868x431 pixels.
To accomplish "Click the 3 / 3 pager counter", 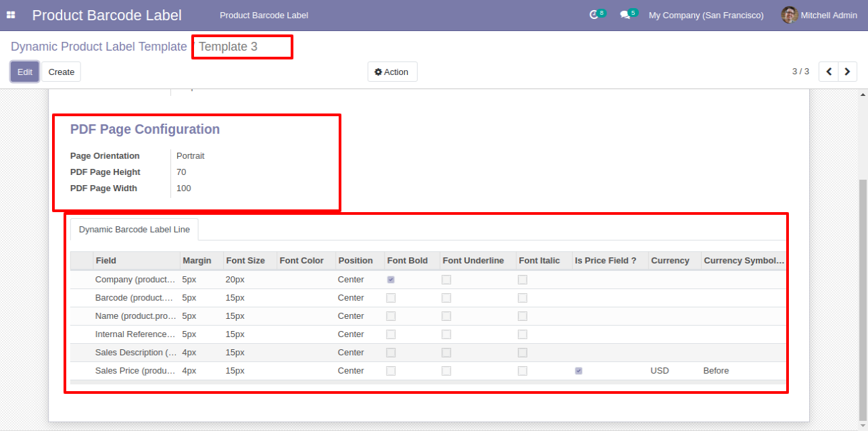I will 800,71.
